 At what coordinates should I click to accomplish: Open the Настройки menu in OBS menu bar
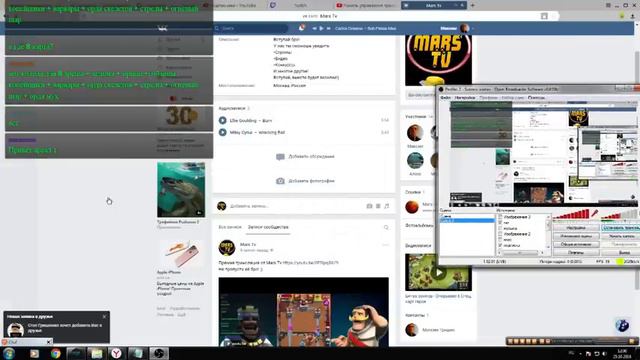[465, 98]
